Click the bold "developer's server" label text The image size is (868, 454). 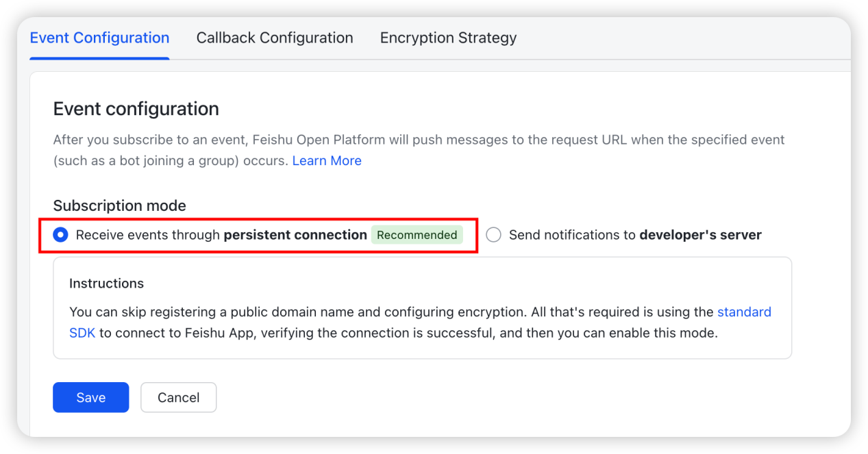[700, 235]
